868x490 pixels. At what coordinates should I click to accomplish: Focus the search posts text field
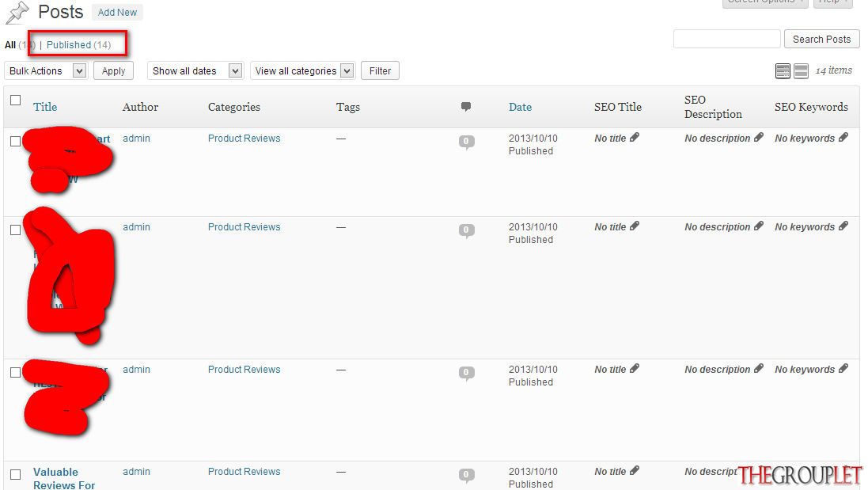[x=727, y=40]
